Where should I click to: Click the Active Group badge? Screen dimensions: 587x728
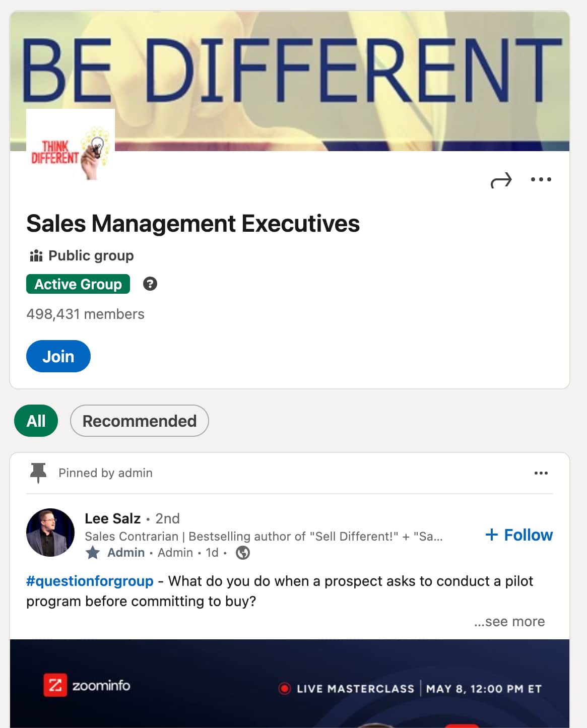click(x=78, y=284)
